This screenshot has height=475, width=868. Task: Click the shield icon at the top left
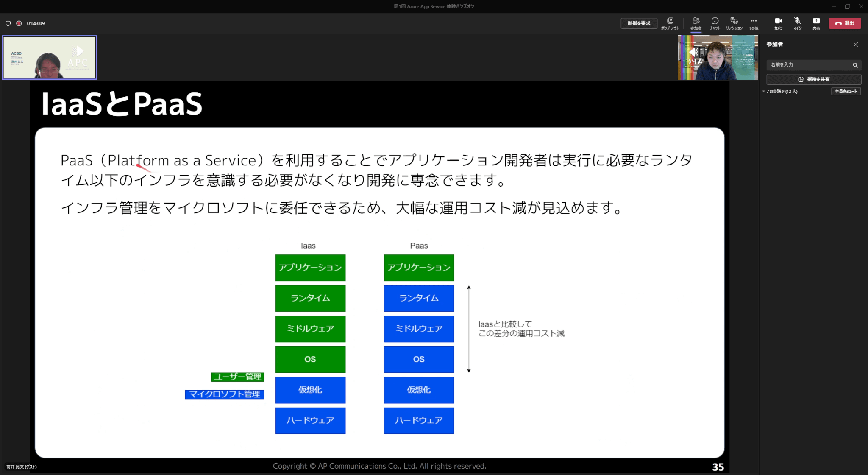click(8, 23)
